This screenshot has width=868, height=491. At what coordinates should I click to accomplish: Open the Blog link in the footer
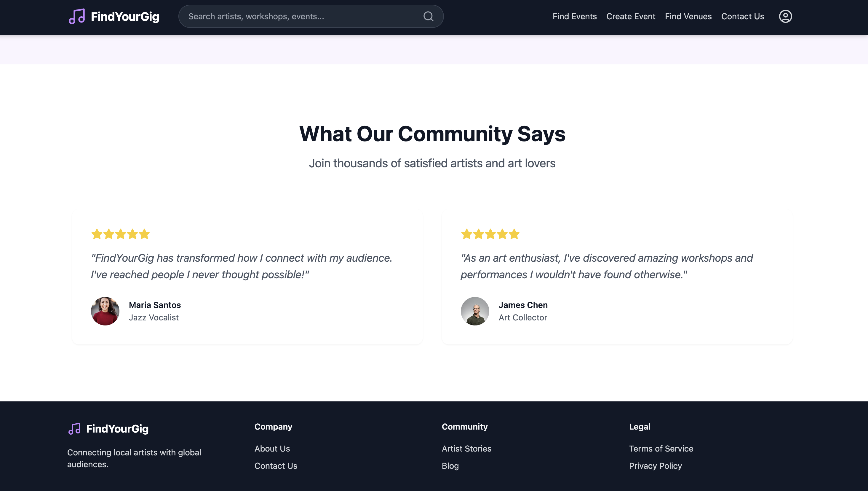[x=450, y=466]
